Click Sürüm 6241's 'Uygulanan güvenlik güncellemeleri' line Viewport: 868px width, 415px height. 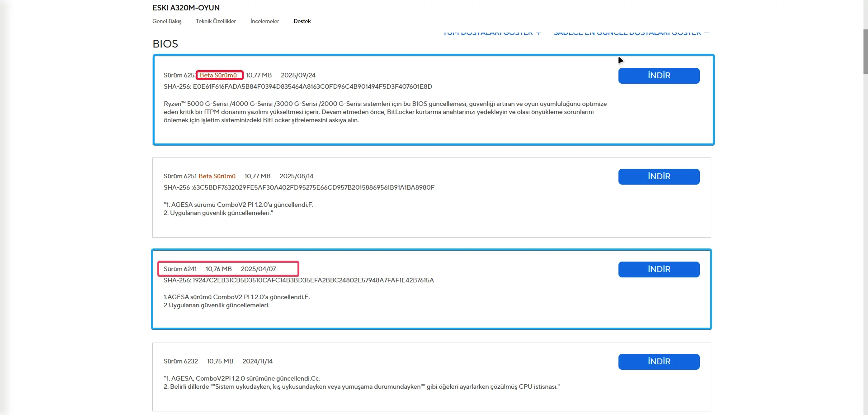pos(217,305)
